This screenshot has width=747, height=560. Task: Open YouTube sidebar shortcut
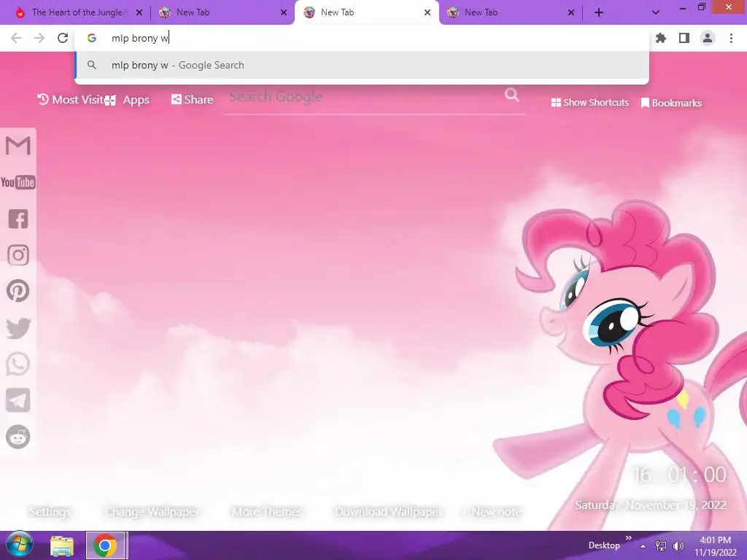coord(18,182)
